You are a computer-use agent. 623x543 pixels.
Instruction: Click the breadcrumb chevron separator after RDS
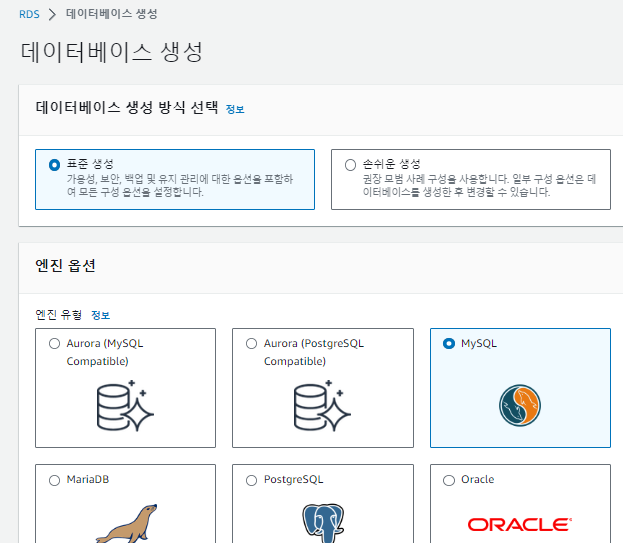(52, 14)
